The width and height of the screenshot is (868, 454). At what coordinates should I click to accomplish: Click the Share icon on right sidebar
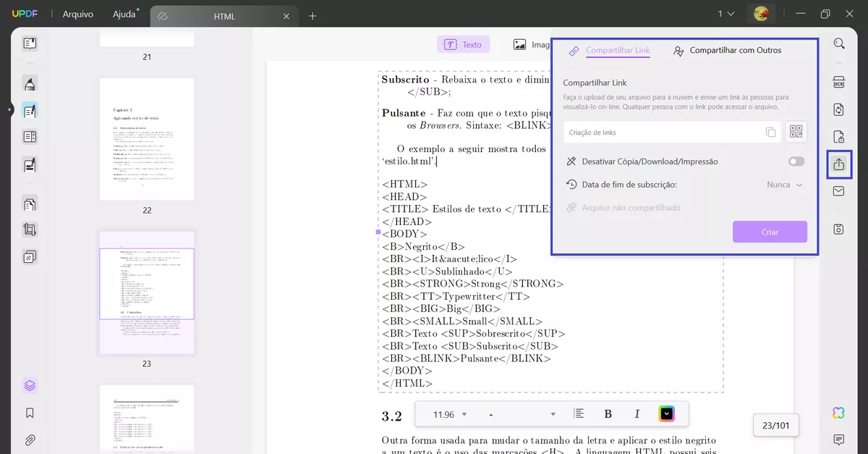(x=838, y=164)
